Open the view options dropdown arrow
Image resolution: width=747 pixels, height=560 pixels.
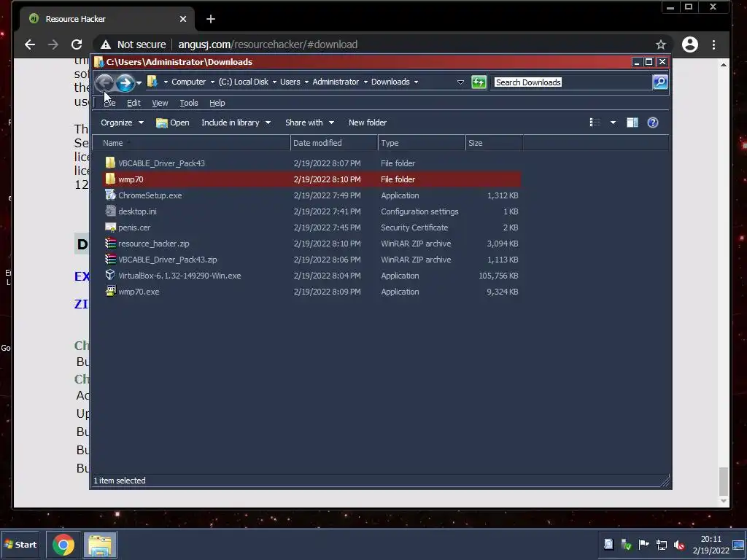click(x=613, y=122)
